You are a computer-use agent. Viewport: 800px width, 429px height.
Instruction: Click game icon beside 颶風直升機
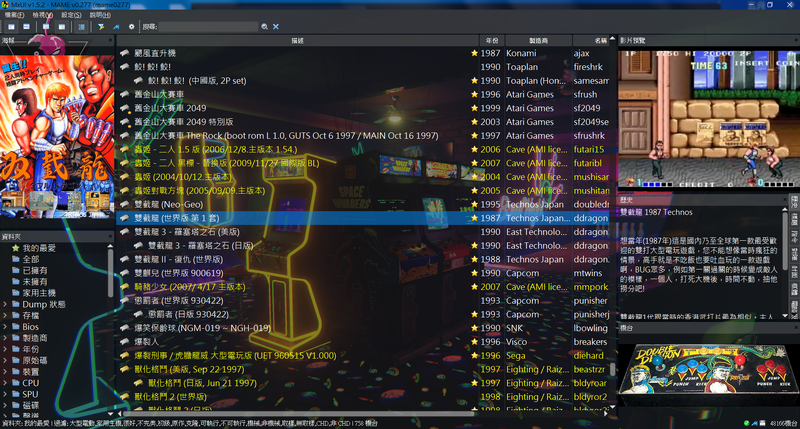(x=124, y=53)
